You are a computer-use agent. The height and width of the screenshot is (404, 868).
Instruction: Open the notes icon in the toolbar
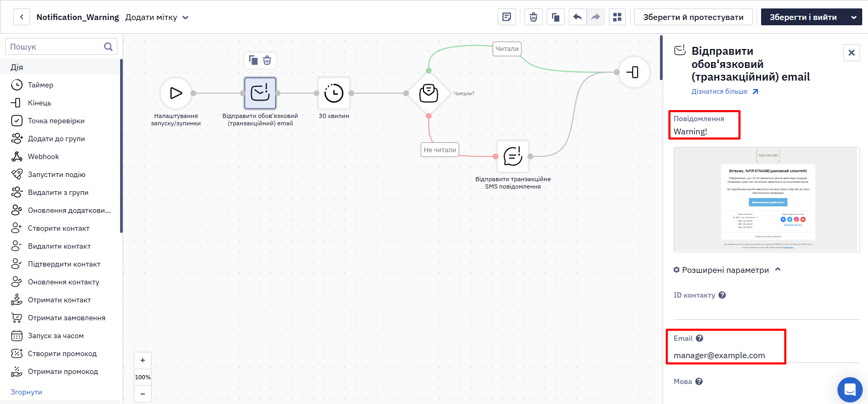[x=507, y=17]
